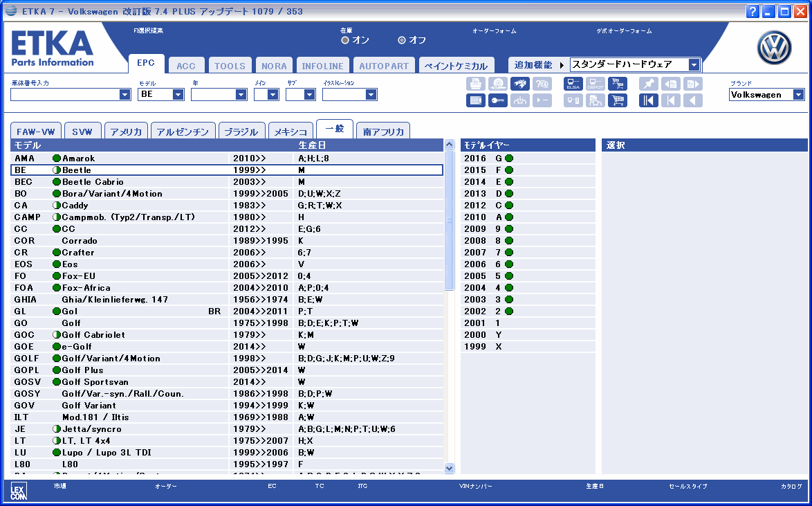Click the double shopping carts icon
The image size is (812, 506).
618,84
